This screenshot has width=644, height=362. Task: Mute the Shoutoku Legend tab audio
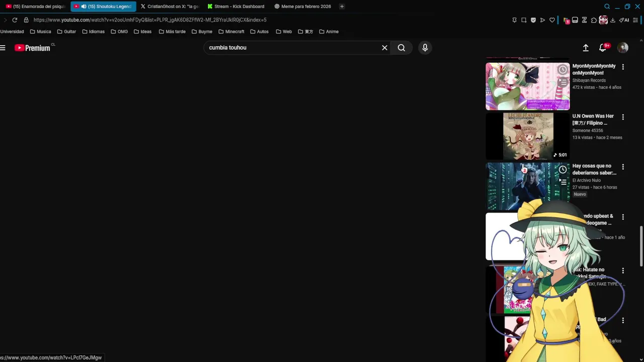84,7
